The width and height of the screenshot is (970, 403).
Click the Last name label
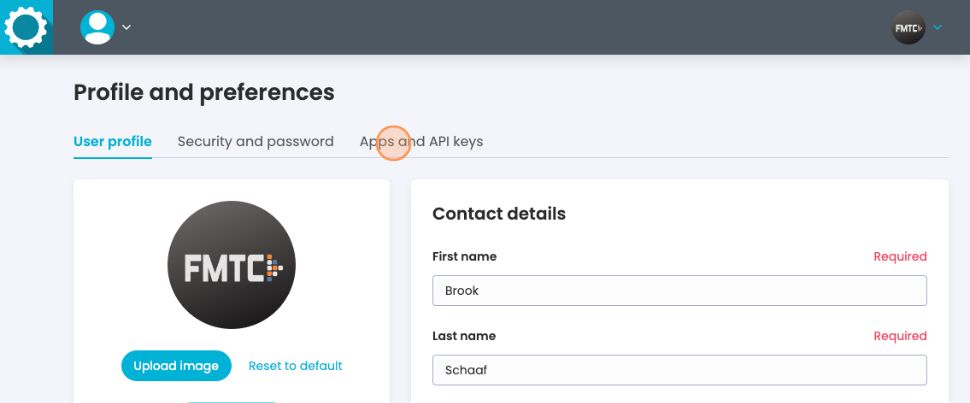click(x=463, y=336)
